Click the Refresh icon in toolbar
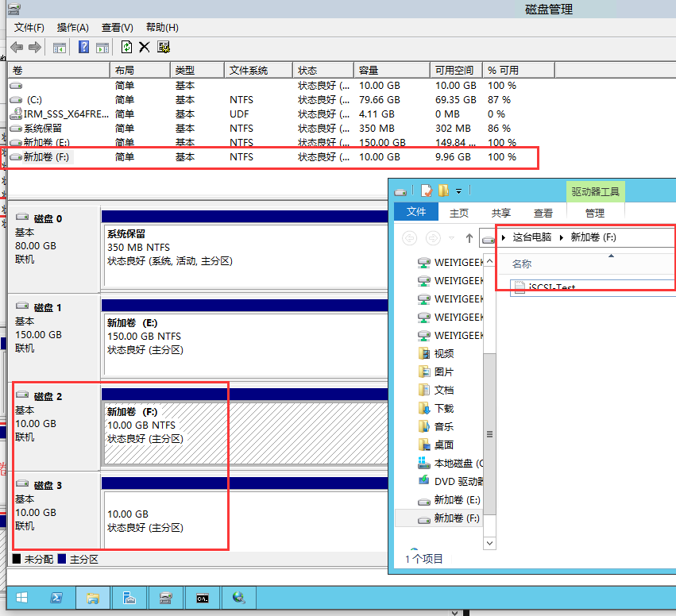The width and height of the screenshot is (676, 616). pos(126,47)
